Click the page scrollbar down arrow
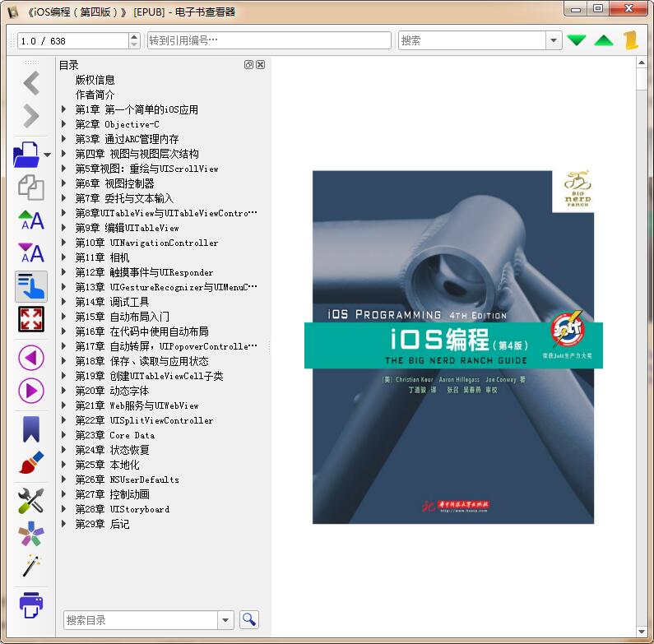This screenshot has height=644, width=654. [x=642, y=632]
